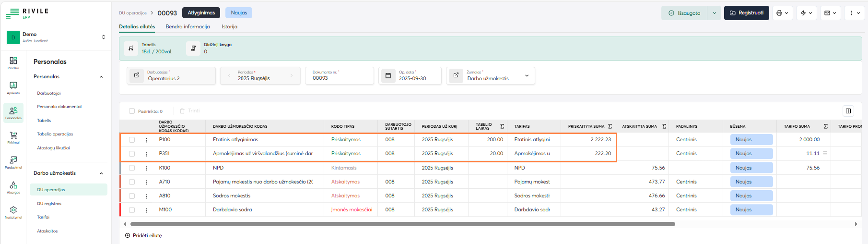Open row menu for P100 line
The image size is (868, 244).
[146, 140]
